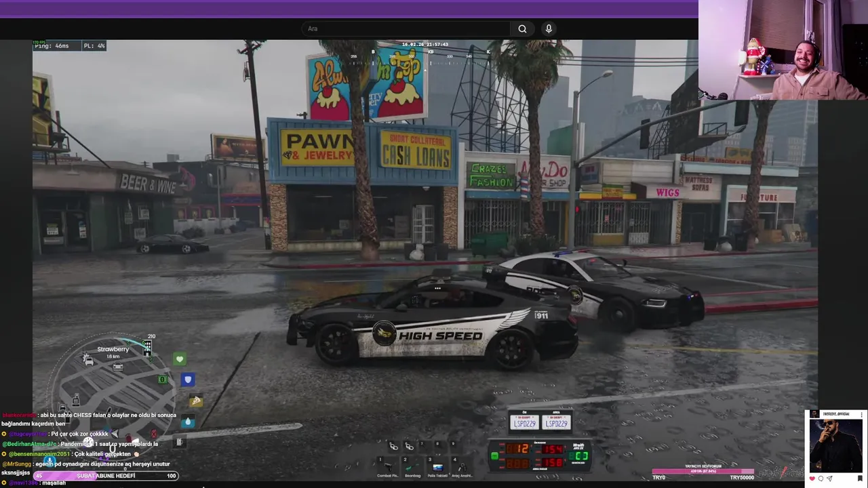This screenshot has height=488, width=868.
Task: Click the Instagram post photo thumbnail
Action: (x=835, y=445)
